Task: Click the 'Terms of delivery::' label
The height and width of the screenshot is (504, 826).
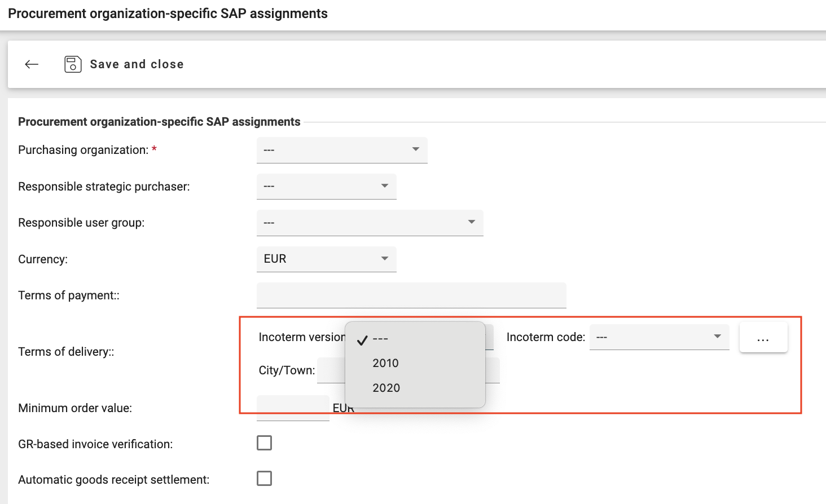Action: coord(66,352)
